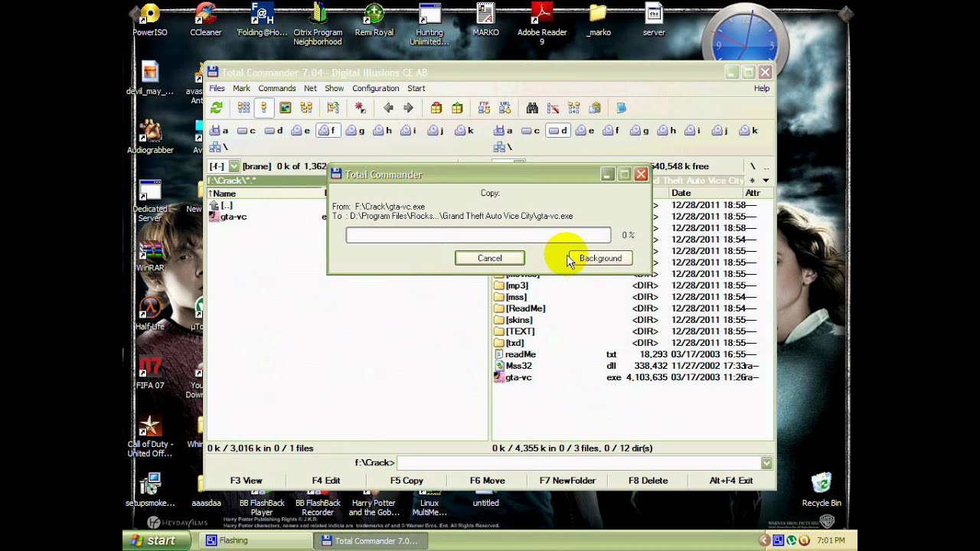This screenshot has width=980, height=551.
Task: Select drive e in right panel drive bar
Action: 586,131
